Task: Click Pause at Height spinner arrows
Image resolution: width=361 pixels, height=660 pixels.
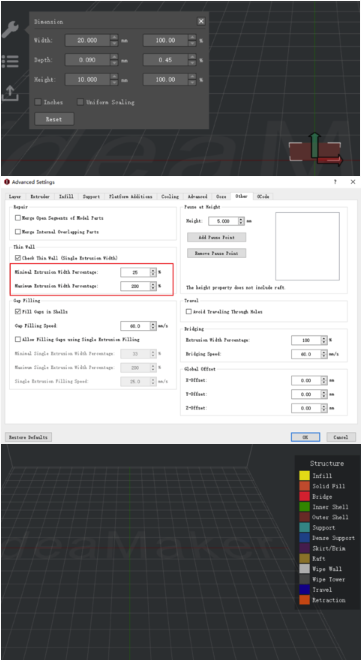Action: (241, 221)
